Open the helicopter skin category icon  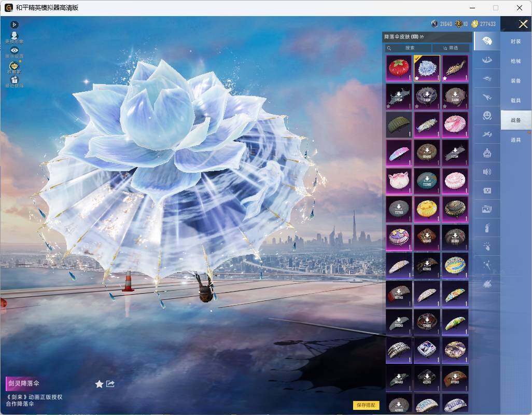[x=487, y=79]
